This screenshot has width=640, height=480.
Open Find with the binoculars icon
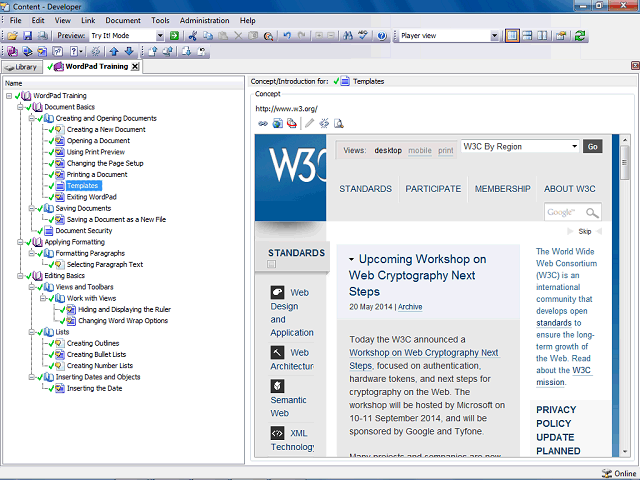(x=348, y=36)
